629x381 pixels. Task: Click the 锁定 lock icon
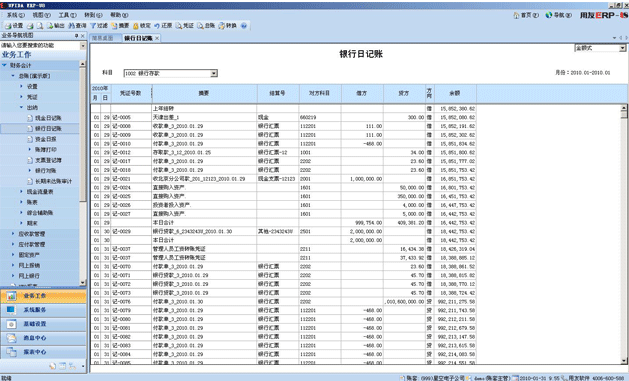pyautogui.click(x=136, y=26)
